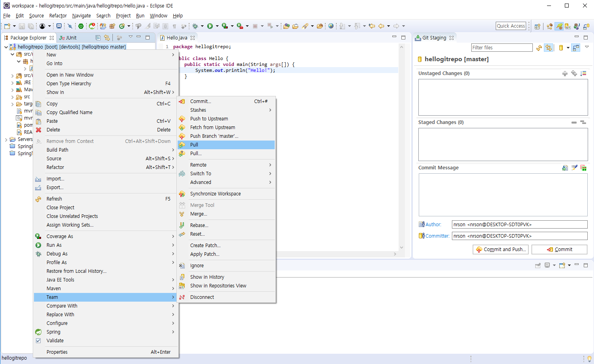This screenshot has width=594, height=364.
Task: Click the Author link
Action: (433, 225)
